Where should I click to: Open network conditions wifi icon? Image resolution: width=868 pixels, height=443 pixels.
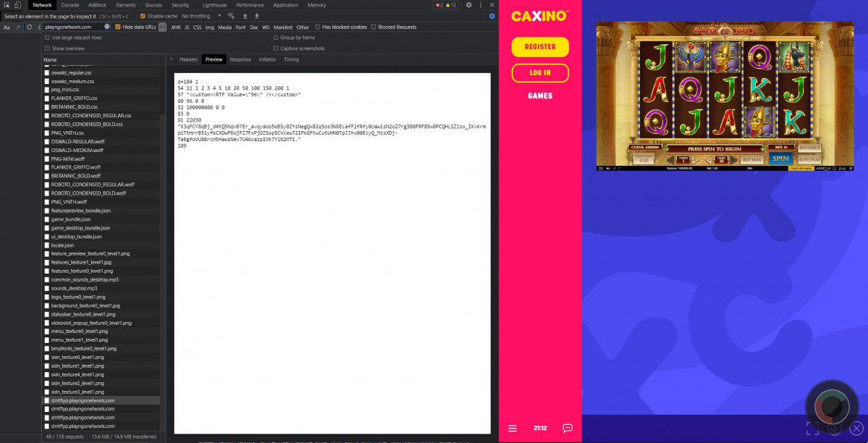(231, 16)
